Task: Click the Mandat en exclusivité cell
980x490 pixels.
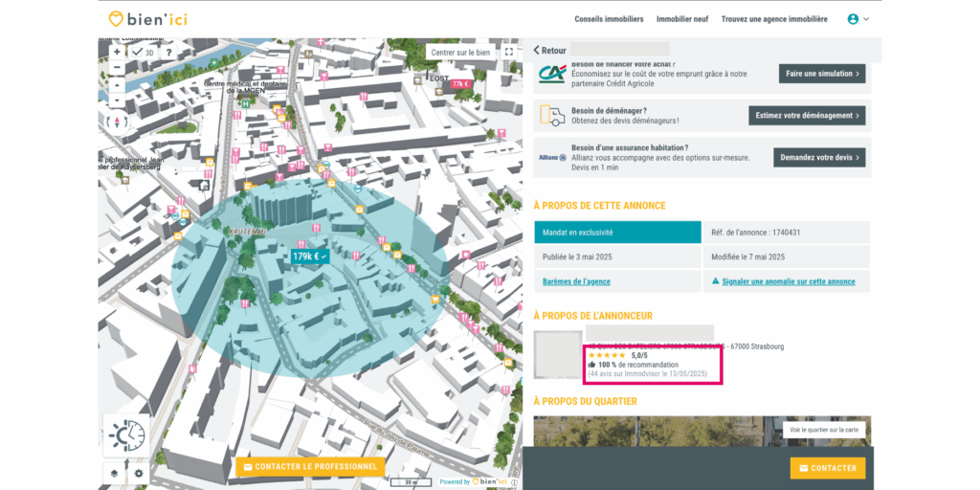Action: coord(617,233)
